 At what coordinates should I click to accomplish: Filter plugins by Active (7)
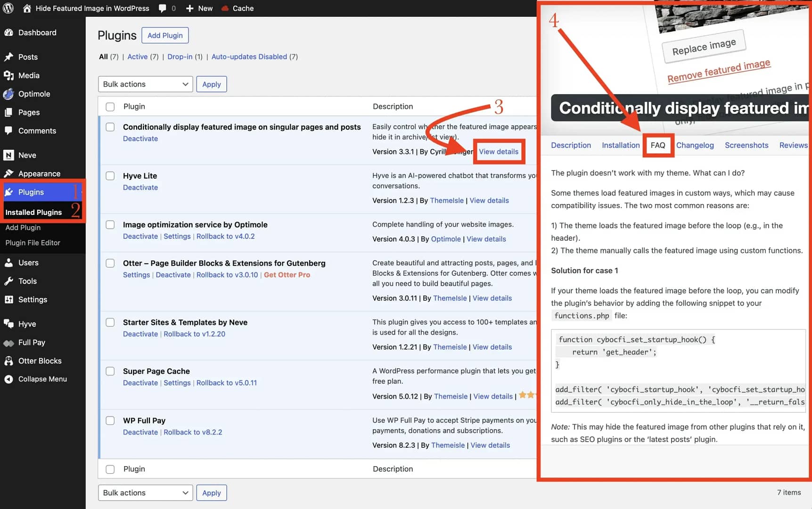[x=143, y=57]
